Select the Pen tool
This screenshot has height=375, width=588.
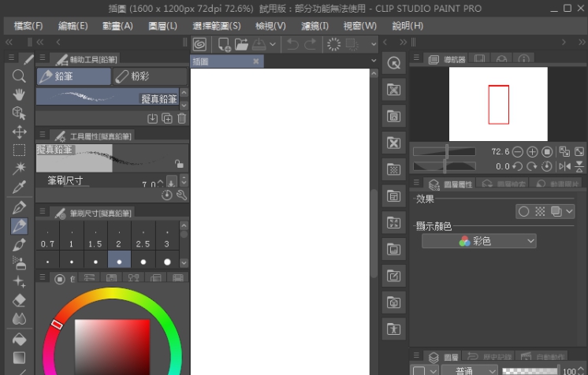pyautogui.click(x=19, y=208)
